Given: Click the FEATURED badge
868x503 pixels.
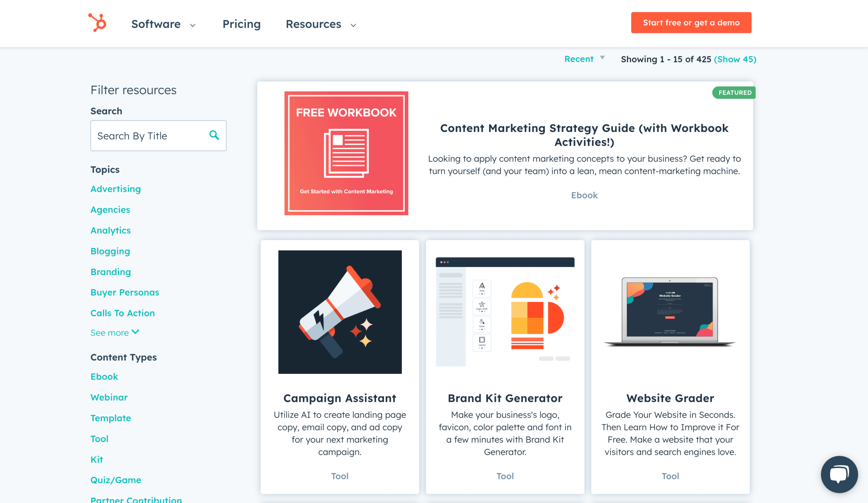Looking at the screenshot, I should pyautogui.click(x=734, y=92).
